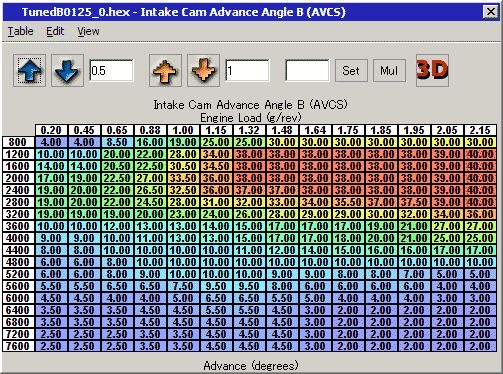Focus the coarse increment field showing 1
This screenshot has height=374, width=503.
(x=247, y=71)
